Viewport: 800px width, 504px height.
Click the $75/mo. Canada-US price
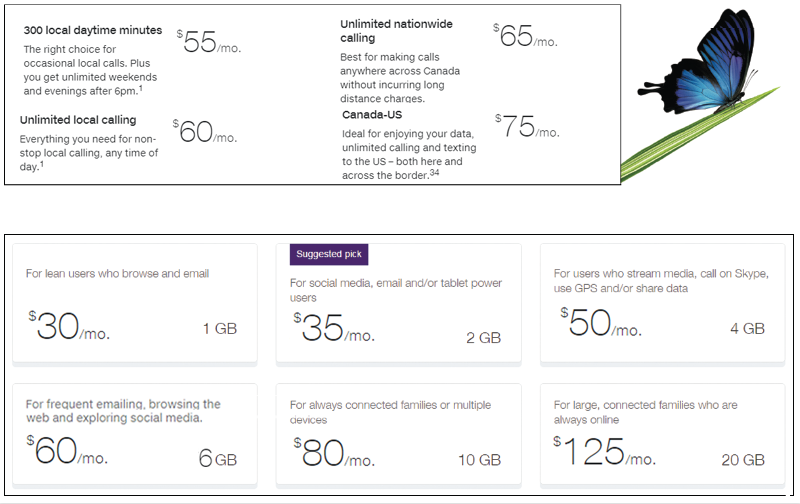tap(527, 126)
